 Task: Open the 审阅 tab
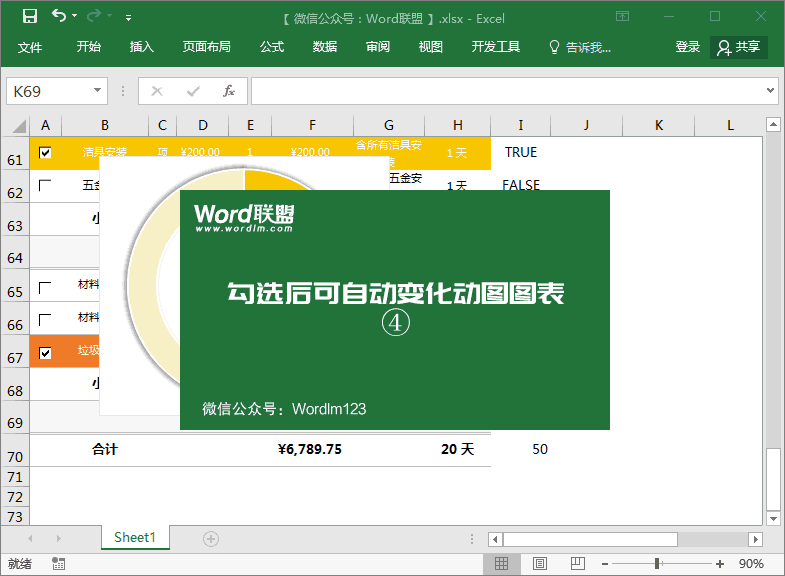pyautogui.click(x=378, y=47)
